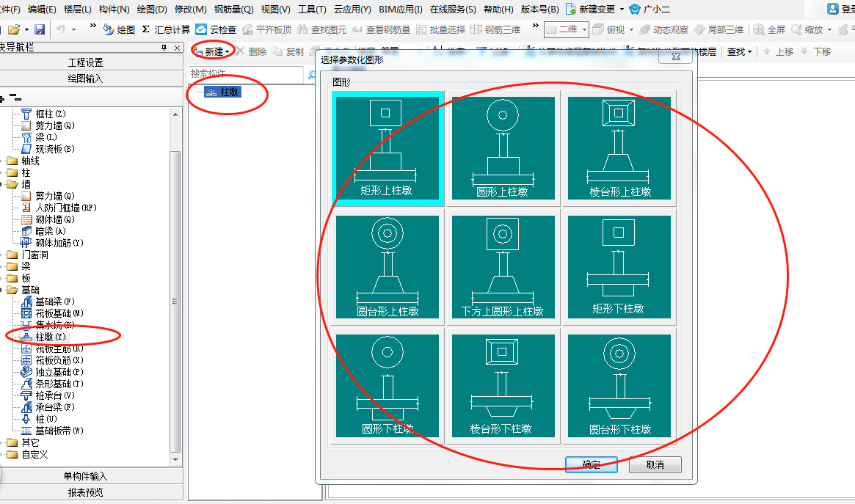Open the 在线服务(S) menu

453,10
